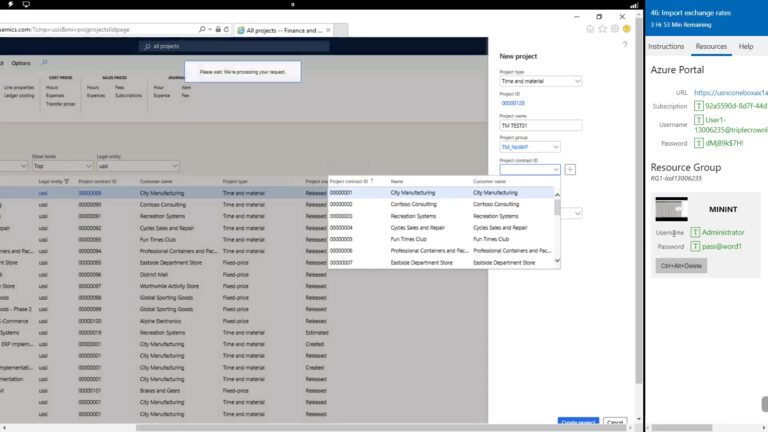Click the Project name input field

tap(541, 125)
